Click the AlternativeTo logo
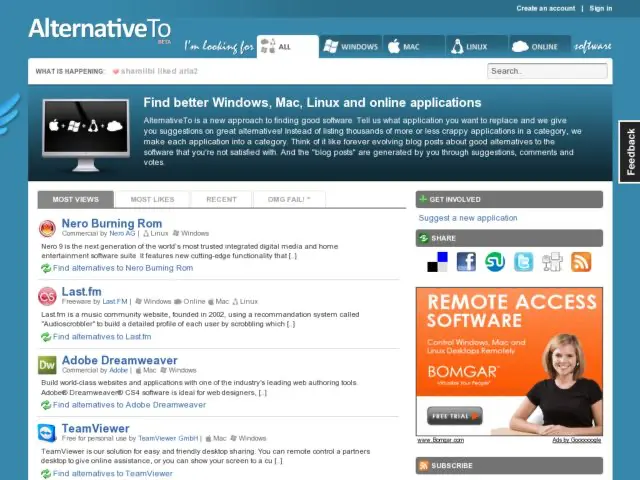This screenshot has width=640, height=480. pyautogui.click(x=100, y=29)
